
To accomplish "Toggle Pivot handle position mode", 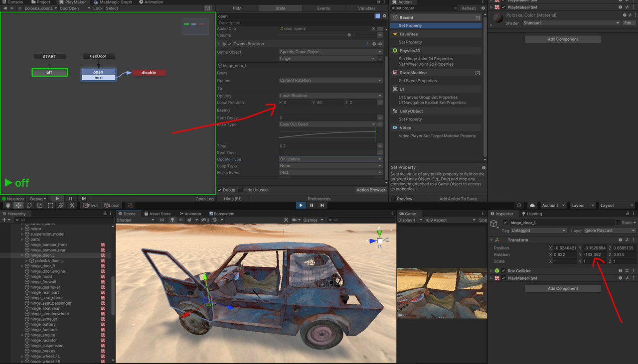I will tap(91, 205).
